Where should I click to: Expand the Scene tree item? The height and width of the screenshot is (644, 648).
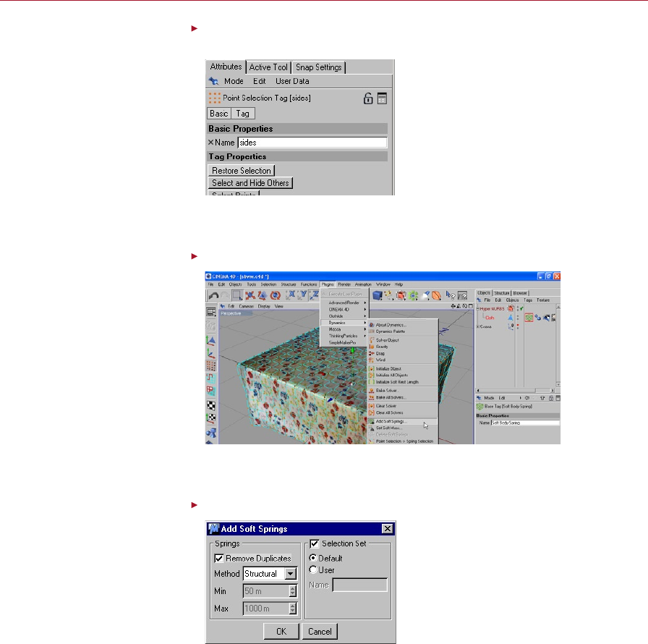coord(478,326)
